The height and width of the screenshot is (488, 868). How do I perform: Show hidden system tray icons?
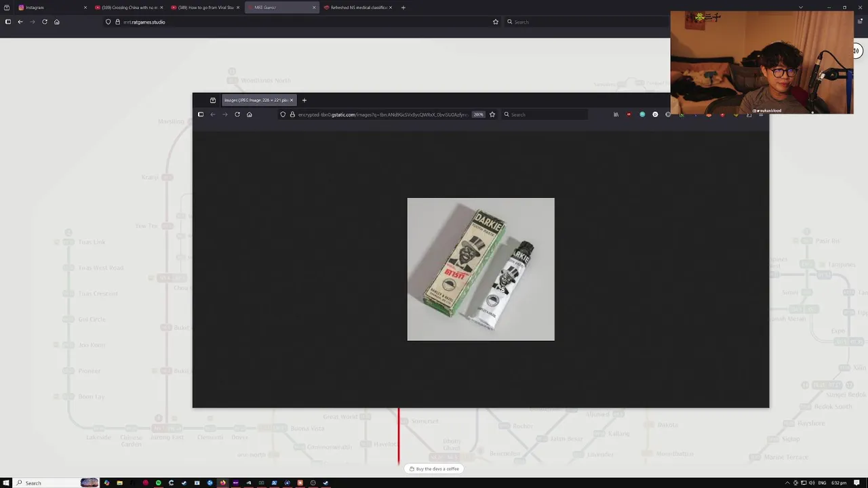point(788,483)
